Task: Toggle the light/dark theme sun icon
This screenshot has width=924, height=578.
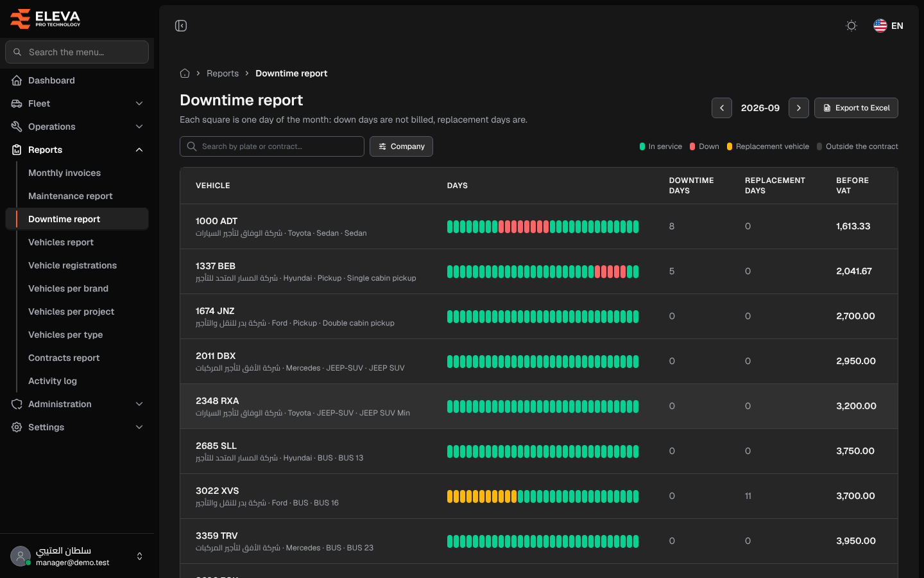Action: pos(851,26)
